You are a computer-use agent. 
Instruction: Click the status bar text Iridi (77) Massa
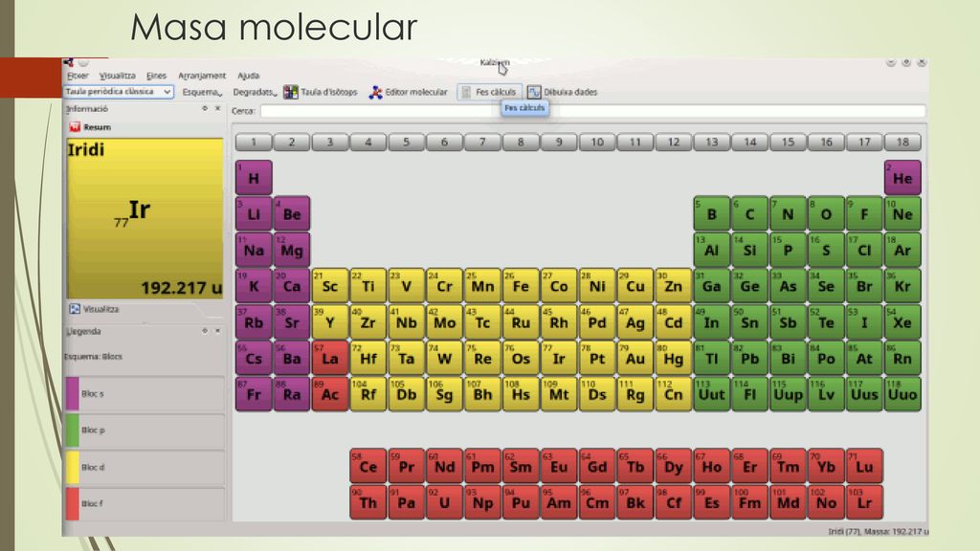879,531
